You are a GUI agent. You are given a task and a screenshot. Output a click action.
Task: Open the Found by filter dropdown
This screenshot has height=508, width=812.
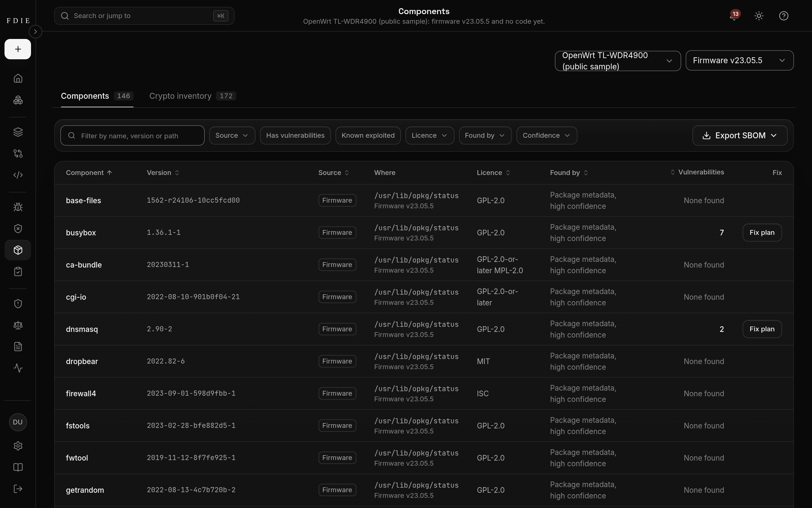pyautogui.click(x=485, y=135)
